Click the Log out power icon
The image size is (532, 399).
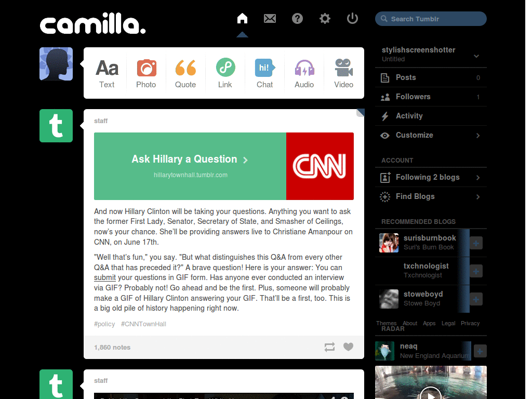click(352, 18)
